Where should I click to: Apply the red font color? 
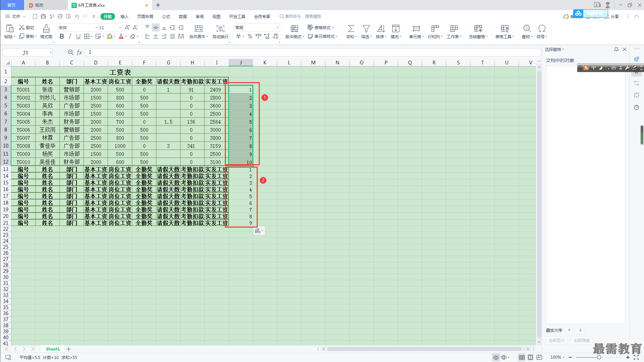[x=121, y=37]
